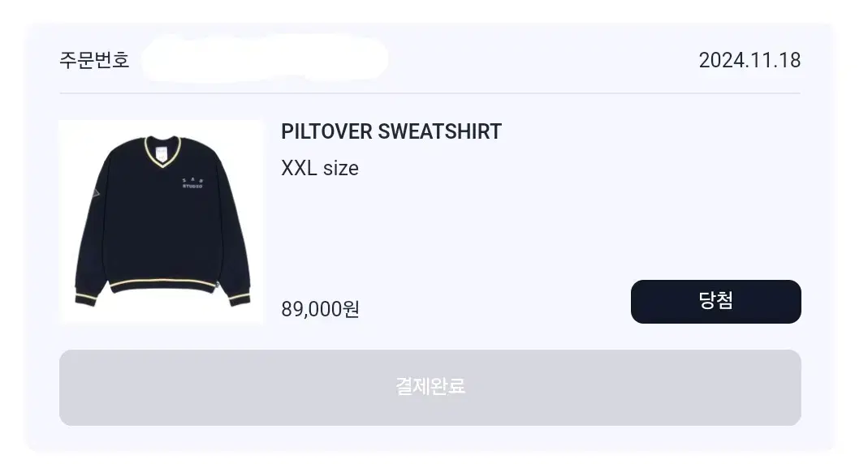The width and height of the screenshot is (868, 464).
Task: Click the word size after XXL
Action: coord(341,168)
